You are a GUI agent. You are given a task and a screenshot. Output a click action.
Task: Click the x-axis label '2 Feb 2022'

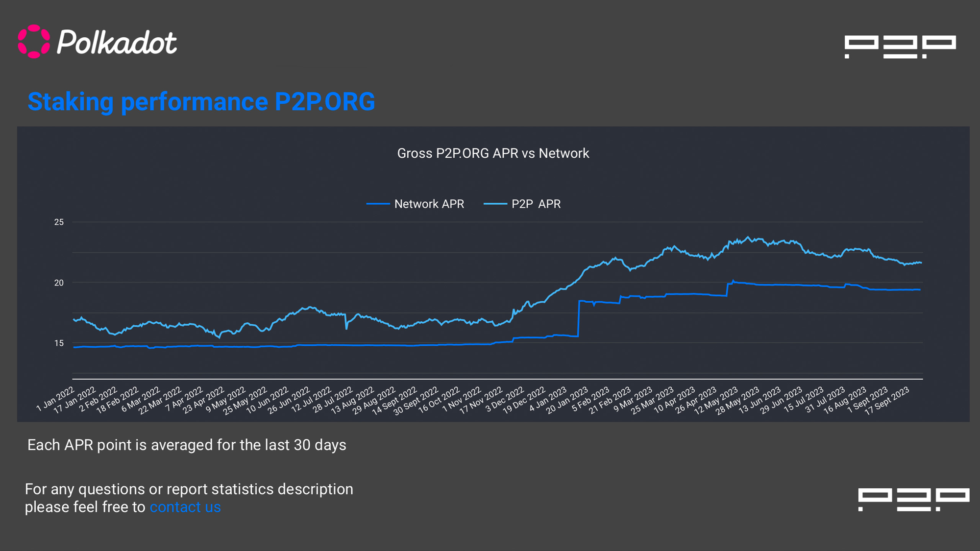(x=98, y=399)
